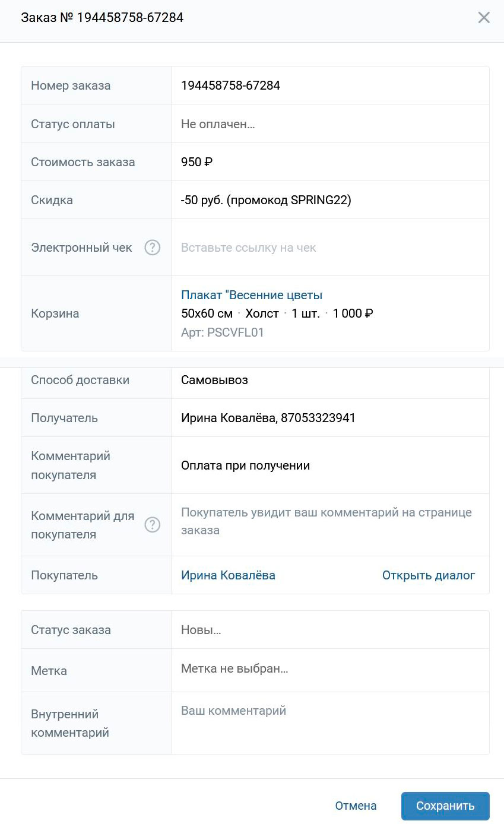
Task: Open the Плакат "Весенние цветы product link
Action: [x=252, y=295]
